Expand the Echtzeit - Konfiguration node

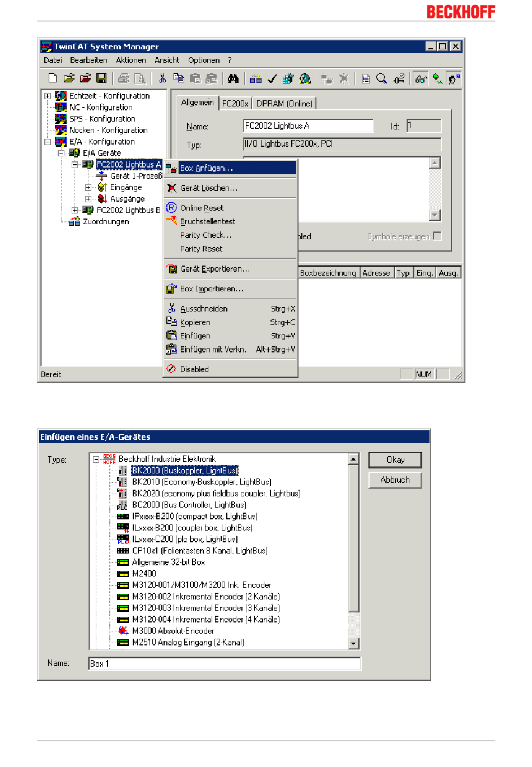tap(48, 96)
